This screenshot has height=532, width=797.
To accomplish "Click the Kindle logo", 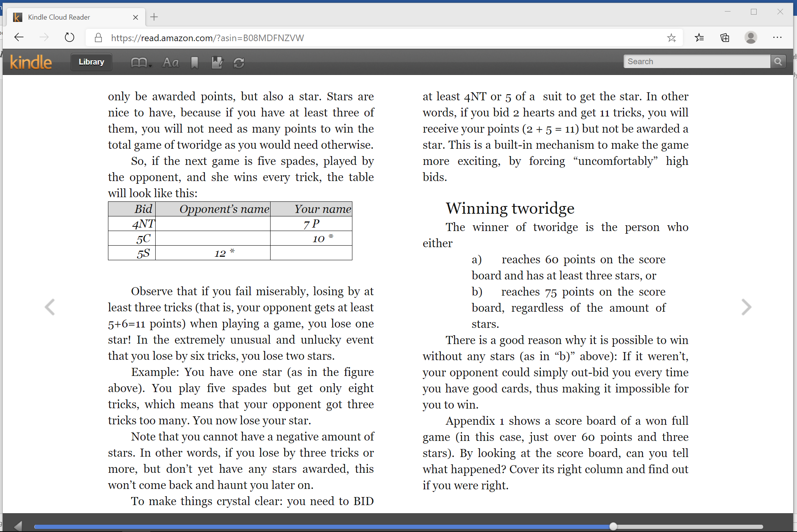I will coord(31,62).
